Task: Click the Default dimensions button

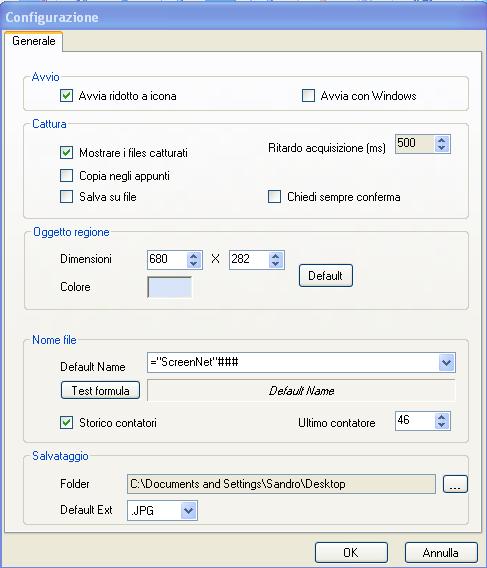Action: [325, 276]
